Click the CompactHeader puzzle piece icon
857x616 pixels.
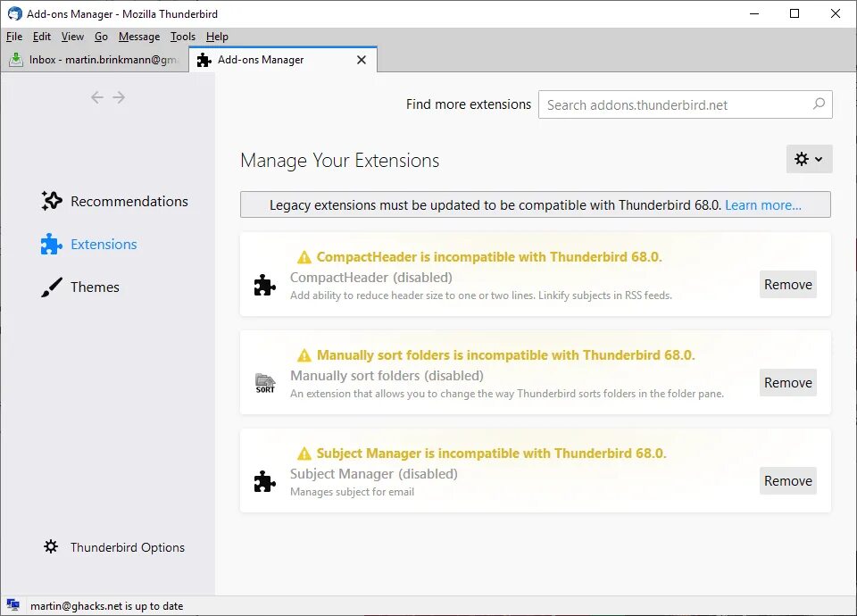[265, 285]
